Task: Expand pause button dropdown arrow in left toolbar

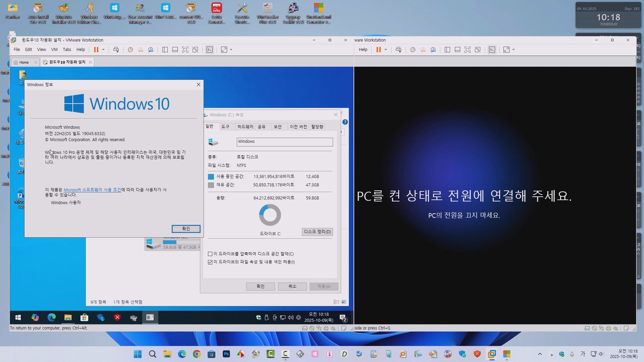Action: (103, 50)
